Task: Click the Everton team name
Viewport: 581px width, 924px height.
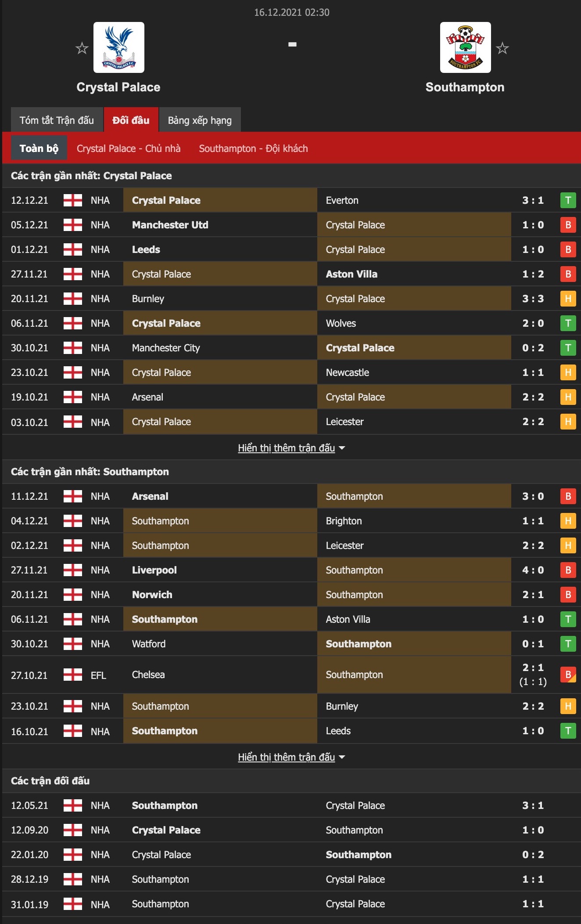Action: [x=342, y=200]
